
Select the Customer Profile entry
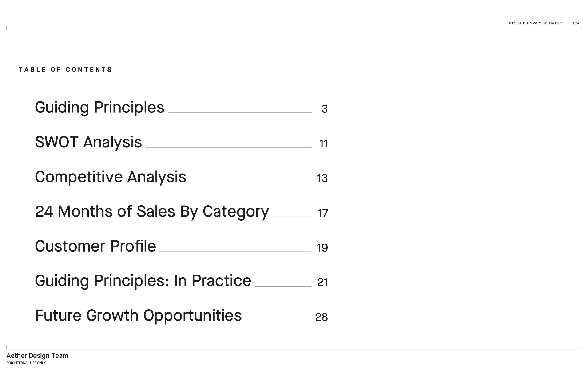pos(95,246)
